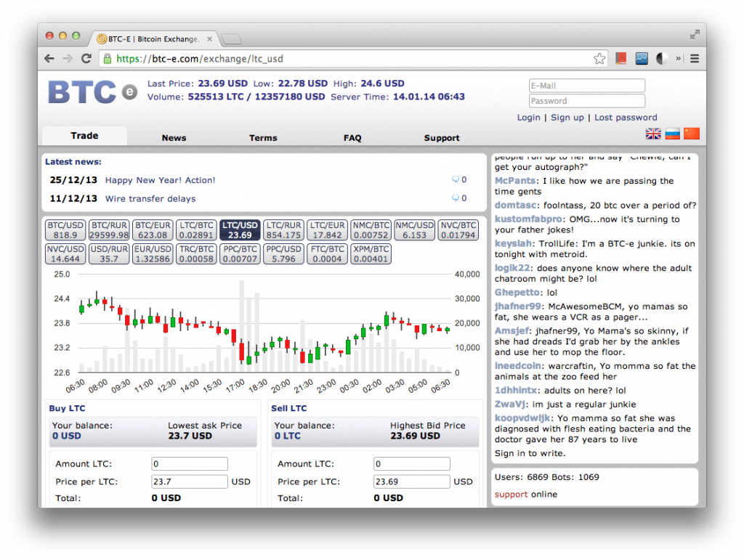Click chat username koopvdwijk

click(522, 418)
